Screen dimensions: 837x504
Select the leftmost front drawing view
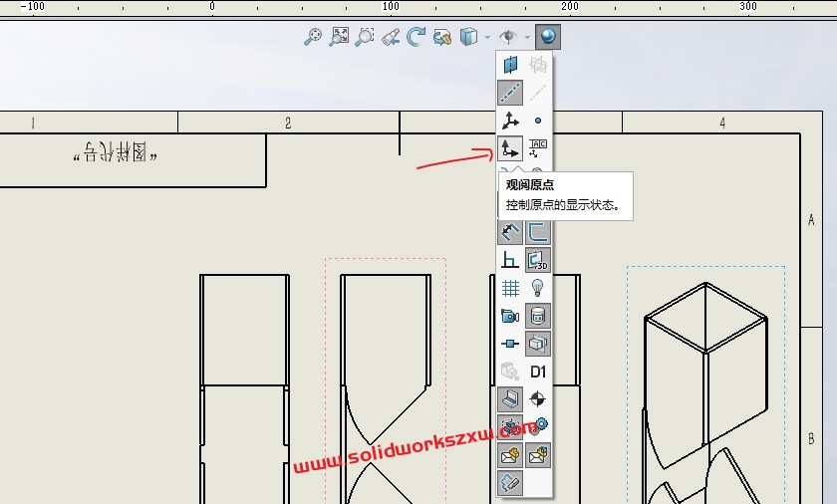pos(245,389)
